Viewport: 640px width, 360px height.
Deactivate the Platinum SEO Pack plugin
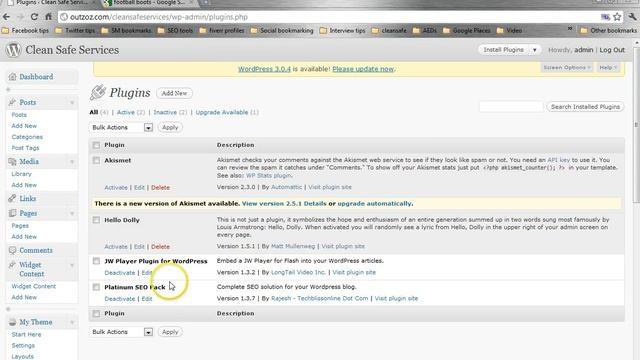[120, 299]
